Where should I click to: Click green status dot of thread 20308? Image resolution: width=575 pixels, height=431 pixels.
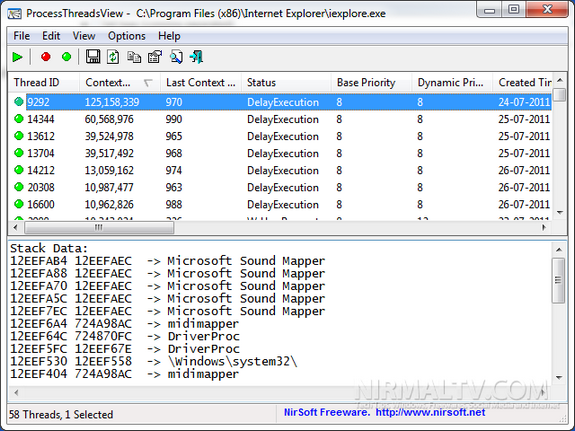coord(19,187)
